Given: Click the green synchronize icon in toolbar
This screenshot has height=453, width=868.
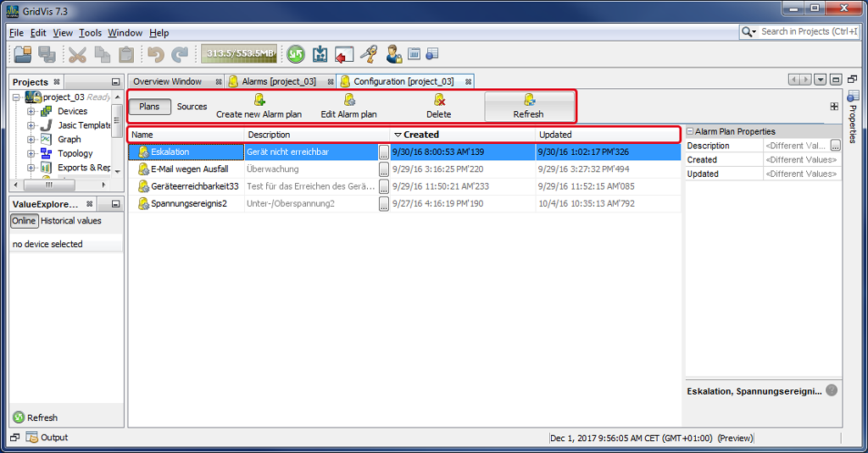Looking at the screenshot, I should click(295, 55).
